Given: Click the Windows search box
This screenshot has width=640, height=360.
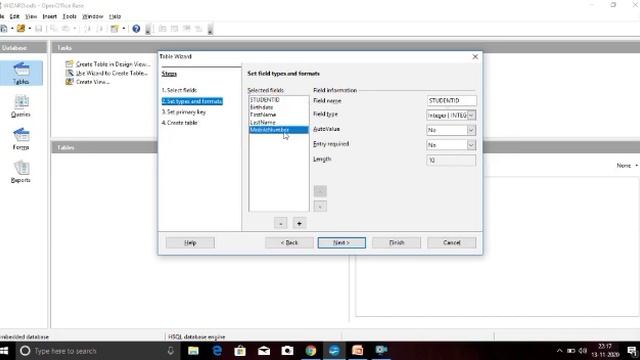Looking at the screenshot, I should 98,351.
